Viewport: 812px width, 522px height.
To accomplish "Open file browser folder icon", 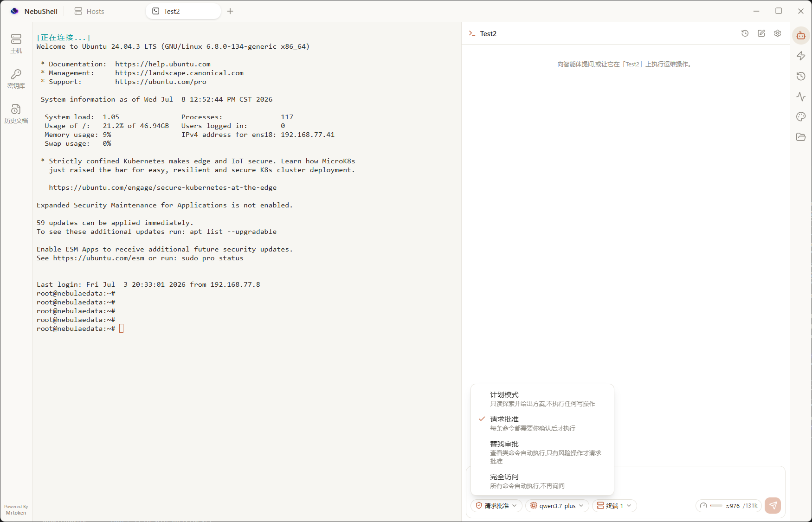I will 801,137.
